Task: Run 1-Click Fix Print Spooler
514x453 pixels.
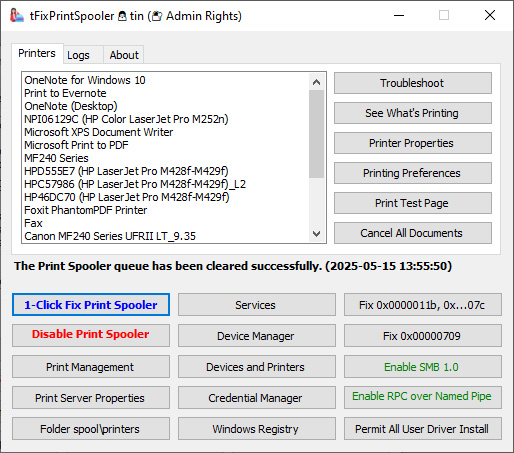Action: (x=91, y=305)
